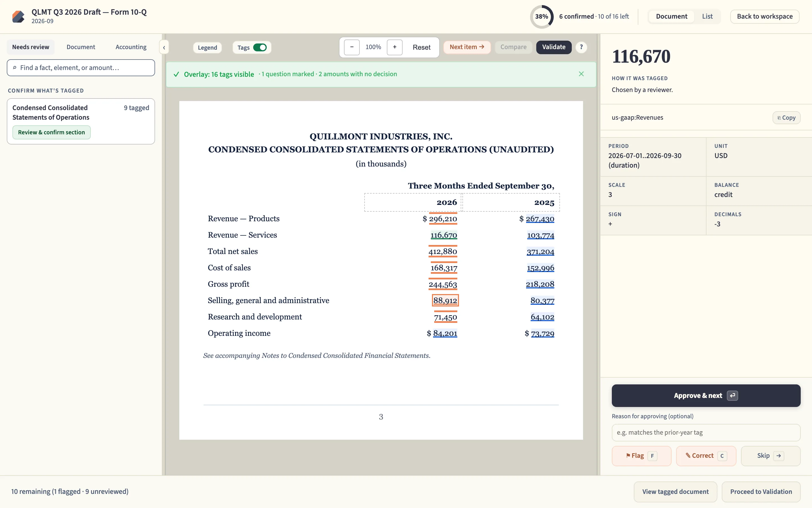This screenshot has width=812, height=508.
Task: Select tagged value 116,670
Action: point(443,235)
